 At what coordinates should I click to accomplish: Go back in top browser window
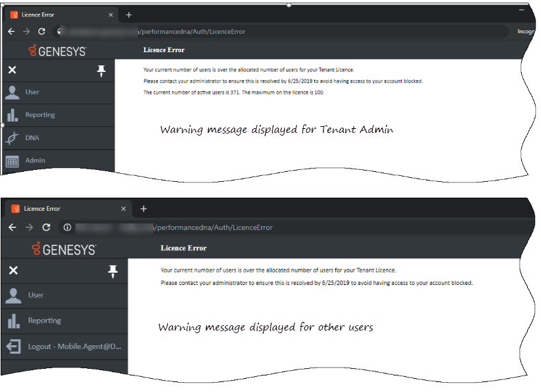pos(11,31)
